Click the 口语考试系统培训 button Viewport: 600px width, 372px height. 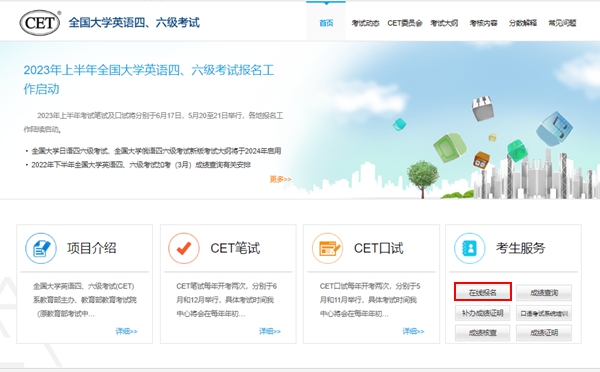tap(544, 313)
